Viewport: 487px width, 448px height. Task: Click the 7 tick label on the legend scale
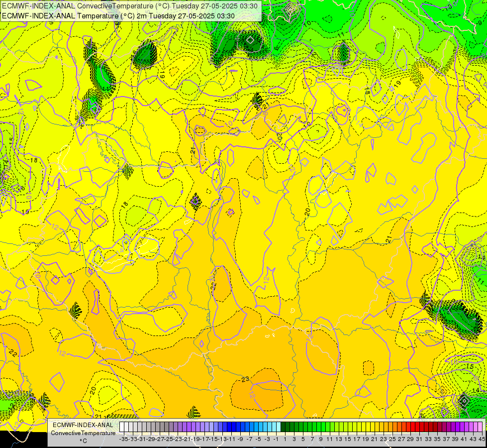pos(312,439)
